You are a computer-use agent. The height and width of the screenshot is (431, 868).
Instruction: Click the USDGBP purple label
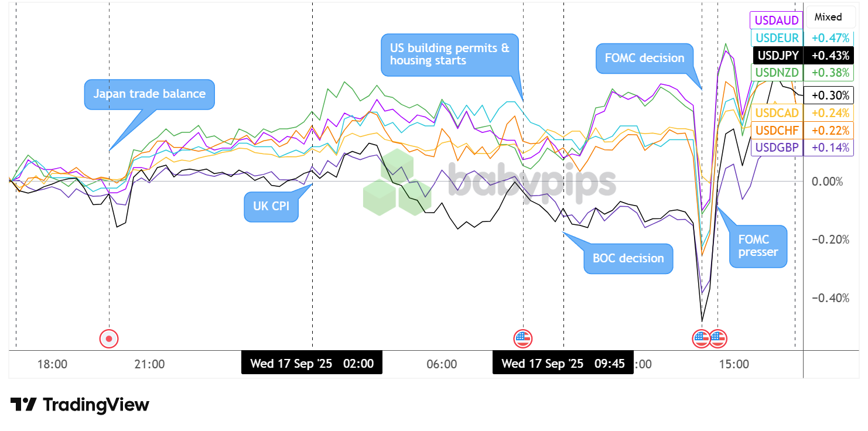pyautogui.click(x=777, y=148)
